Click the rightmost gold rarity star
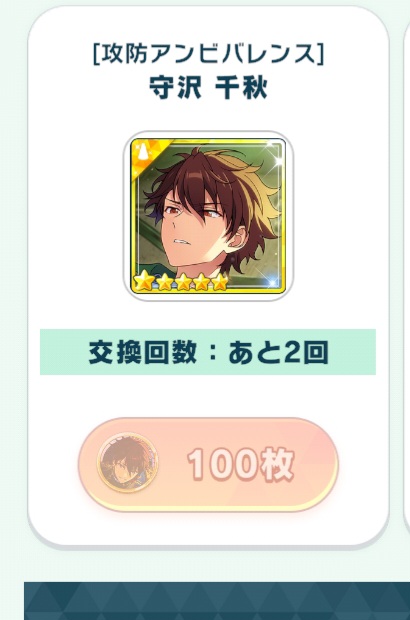 (x=220, y=282)
